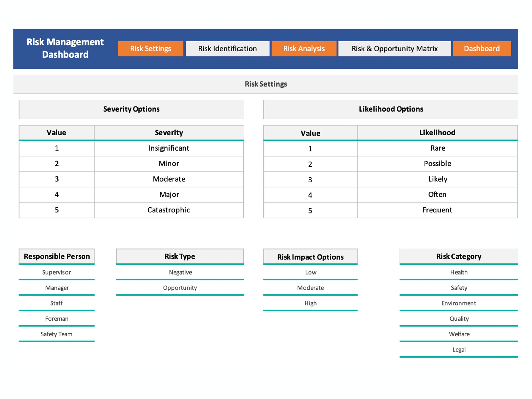This screenshot has width=532, height=399.
Task: Choose High risk impact option
Action: pos(311,303)
